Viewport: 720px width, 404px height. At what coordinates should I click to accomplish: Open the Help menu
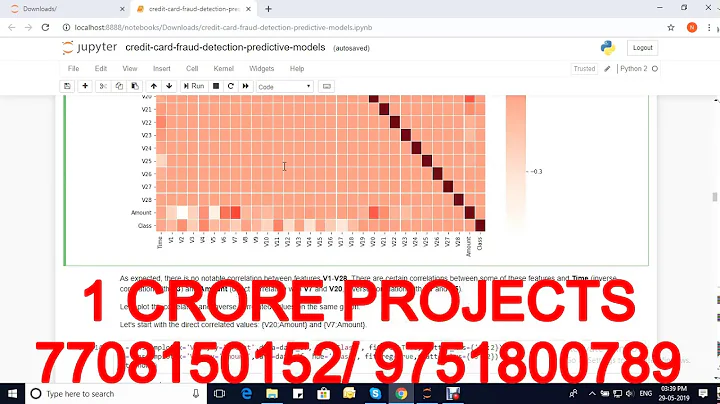click(x=297, y=68)
